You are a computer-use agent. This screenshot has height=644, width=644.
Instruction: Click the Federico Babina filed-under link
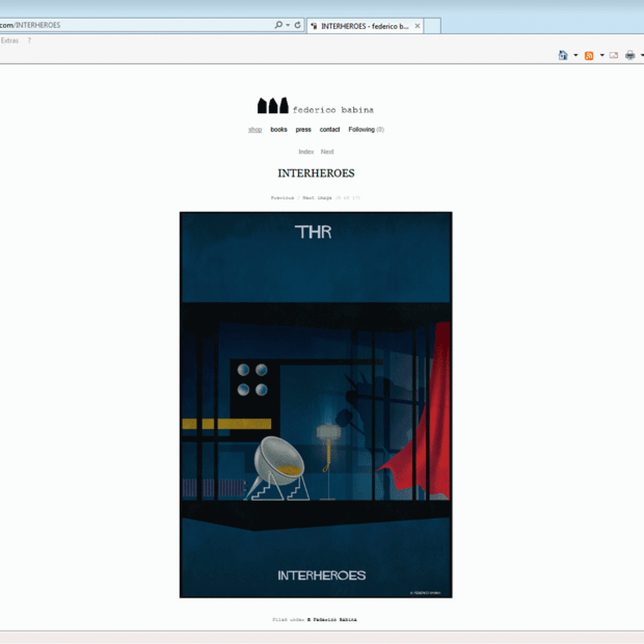point(332,620)
